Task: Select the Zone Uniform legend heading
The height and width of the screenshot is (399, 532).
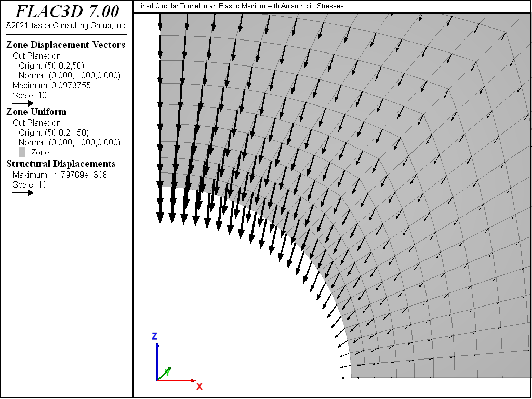Action: pos(36,112)
